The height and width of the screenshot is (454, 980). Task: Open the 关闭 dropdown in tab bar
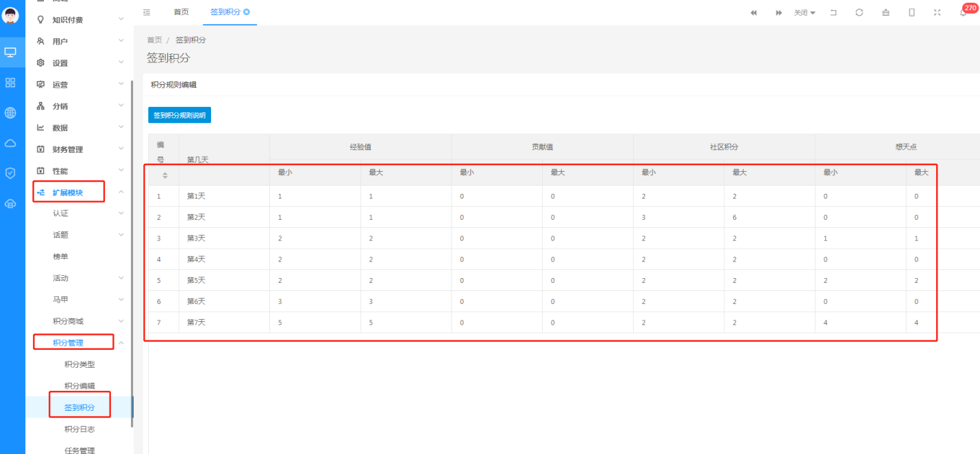pos(805,12)
